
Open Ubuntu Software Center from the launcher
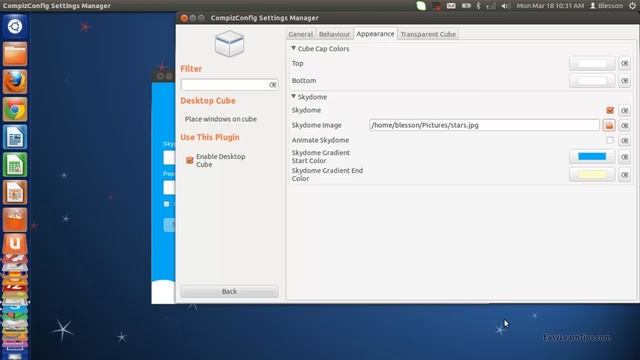[x=15, y=220]
